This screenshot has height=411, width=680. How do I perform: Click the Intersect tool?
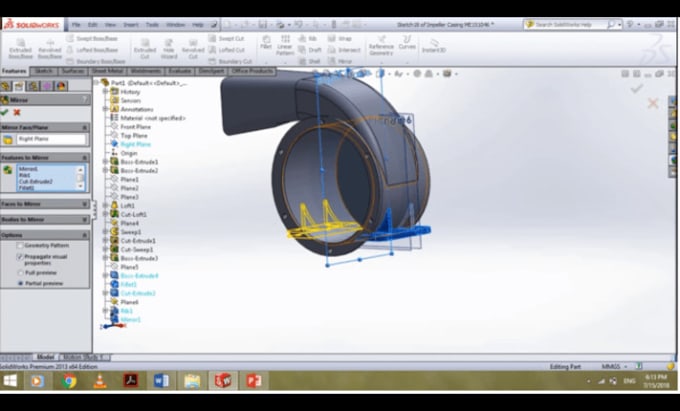(x=344, y=50)
